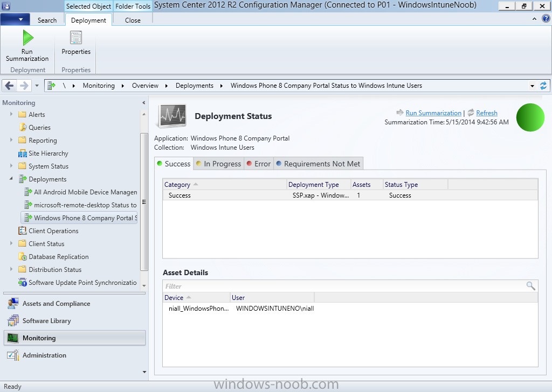Expand the Alerts tree node
The height and width of the screenshot is (392, 552).
(x=11, y=114)
